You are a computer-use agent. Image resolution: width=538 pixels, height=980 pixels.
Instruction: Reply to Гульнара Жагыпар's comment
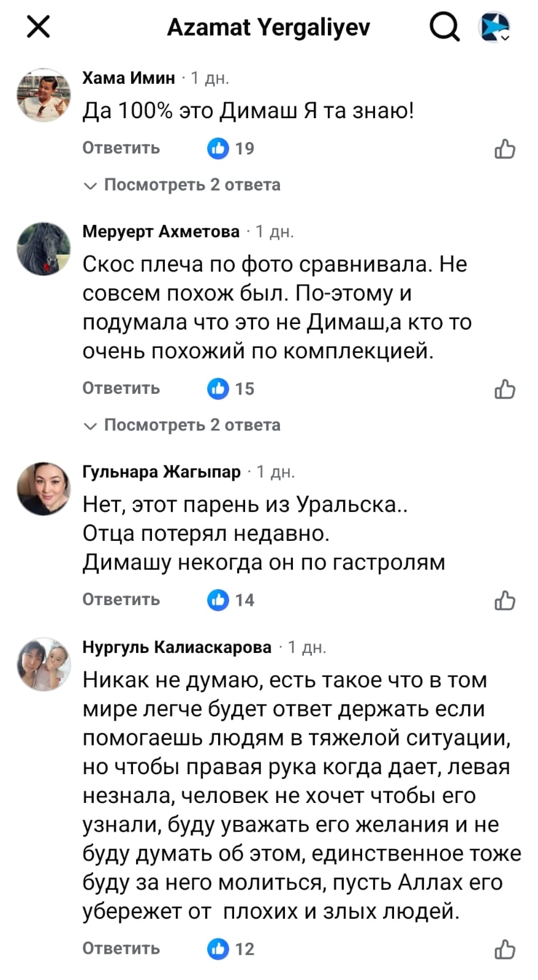(x=121, y=600)
